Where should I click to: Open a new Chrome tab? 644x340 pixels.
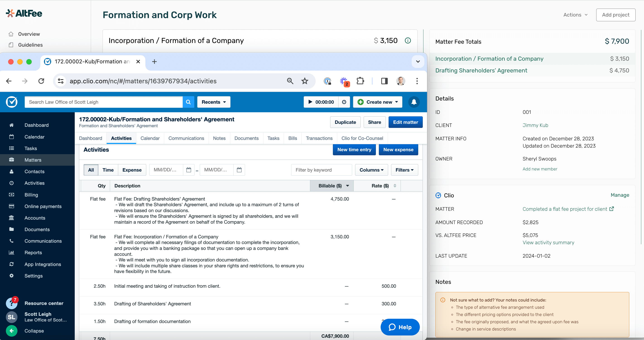click(x=154, y=62)
